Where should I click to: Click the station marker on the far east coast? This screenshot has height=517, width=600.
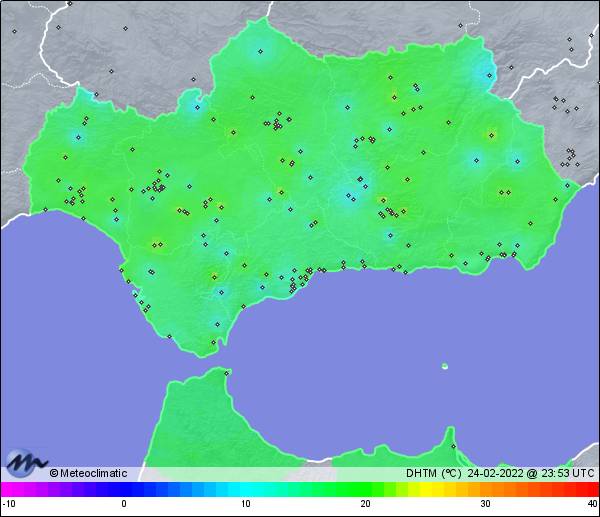coord(570,184)
